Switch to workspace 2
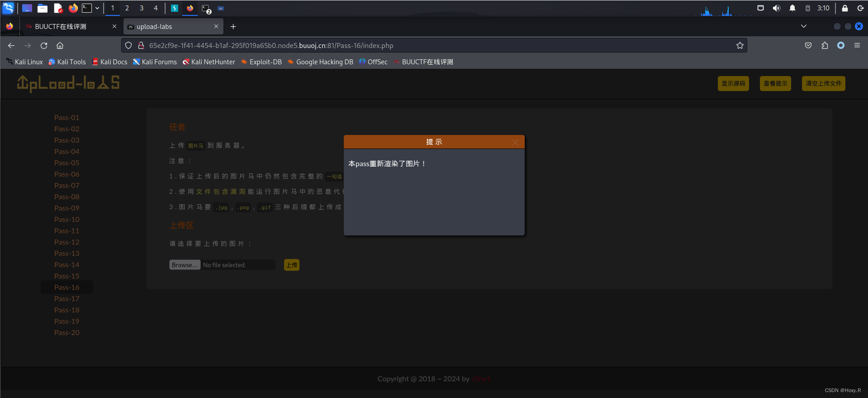This screenshot has width=868, height=398. click(x=127, y=8)
